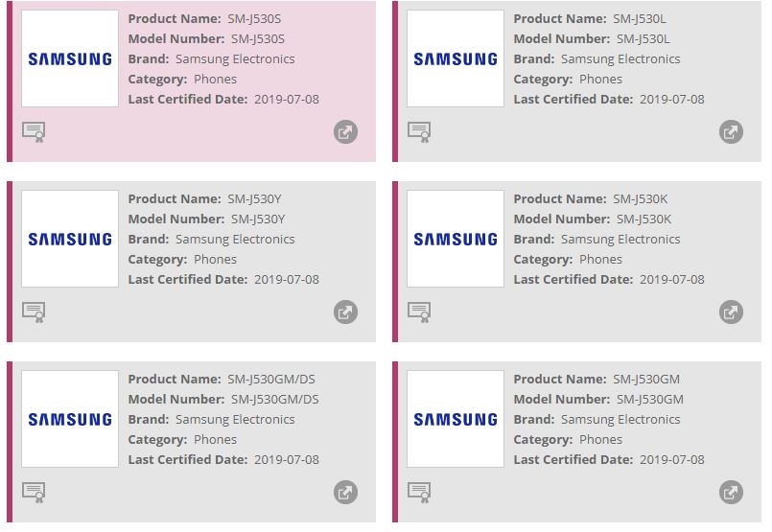View certificate icon for SM-J530K
Screen dimensions: 772x532
419,312
